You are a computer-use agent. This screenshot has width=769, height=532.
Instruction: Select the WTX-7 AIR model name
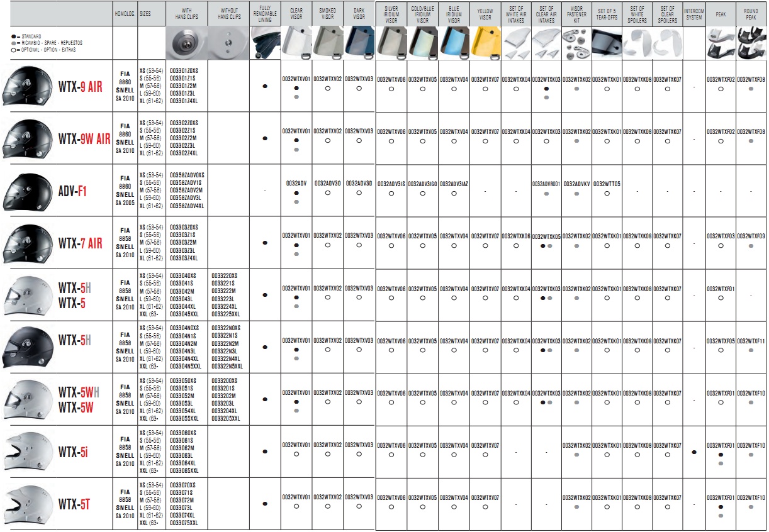point(80,243)
